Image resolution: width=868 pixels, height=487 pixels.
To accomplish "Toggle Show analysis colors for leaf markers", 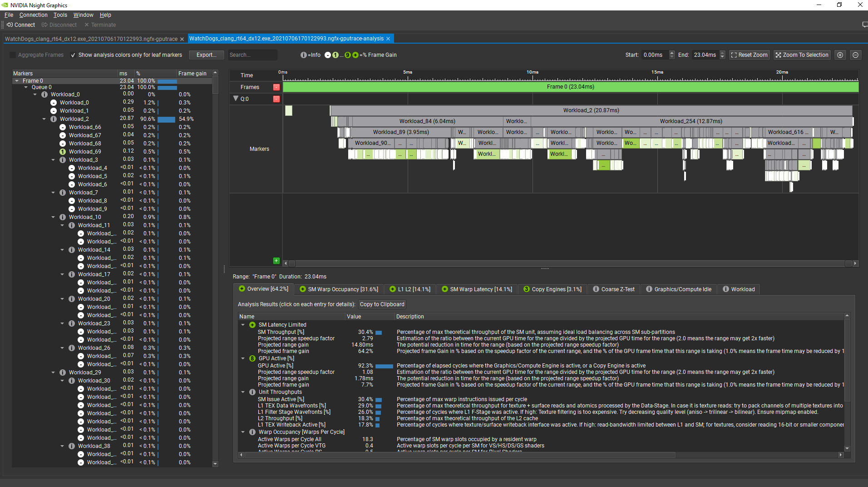I will [x=73, y=55].
